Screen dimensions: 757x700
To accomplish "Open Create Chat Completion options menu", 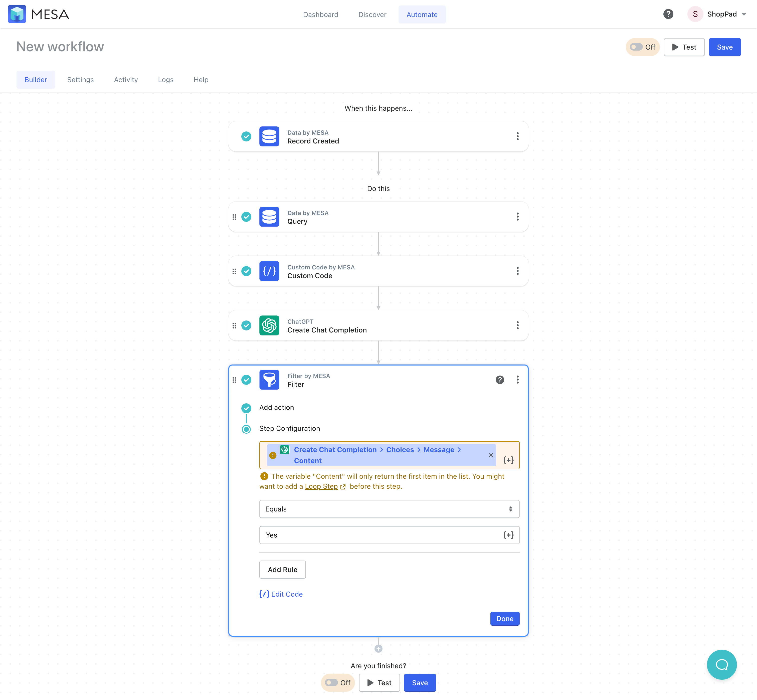I will click(x=517, y=325).
